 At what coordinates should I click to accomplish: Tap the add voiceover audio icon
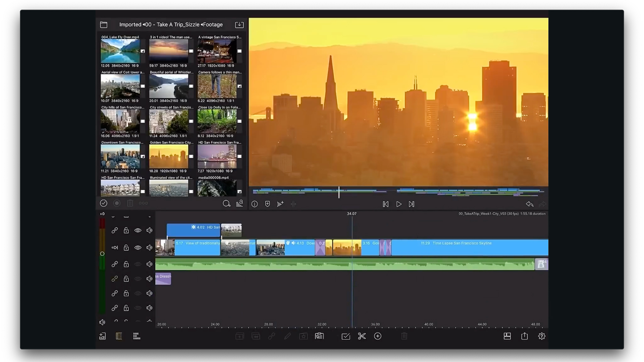pyautogui.click(x=280, y=204)
